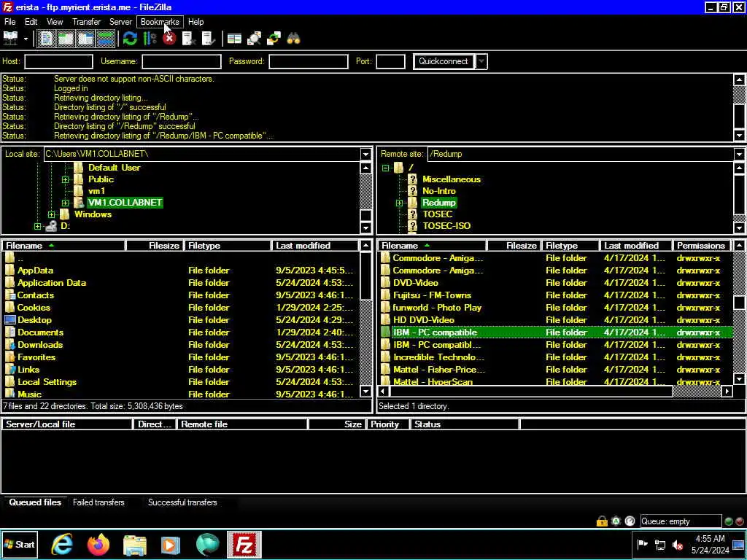Toggle transfer queue display
747x560 pixels.
[x=105, y=39]
